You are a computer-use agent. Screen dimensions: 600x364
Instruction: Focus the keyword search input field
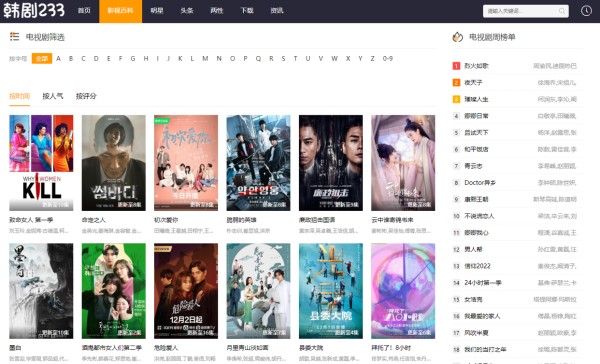pyautogui.click(x=525, y=11)
